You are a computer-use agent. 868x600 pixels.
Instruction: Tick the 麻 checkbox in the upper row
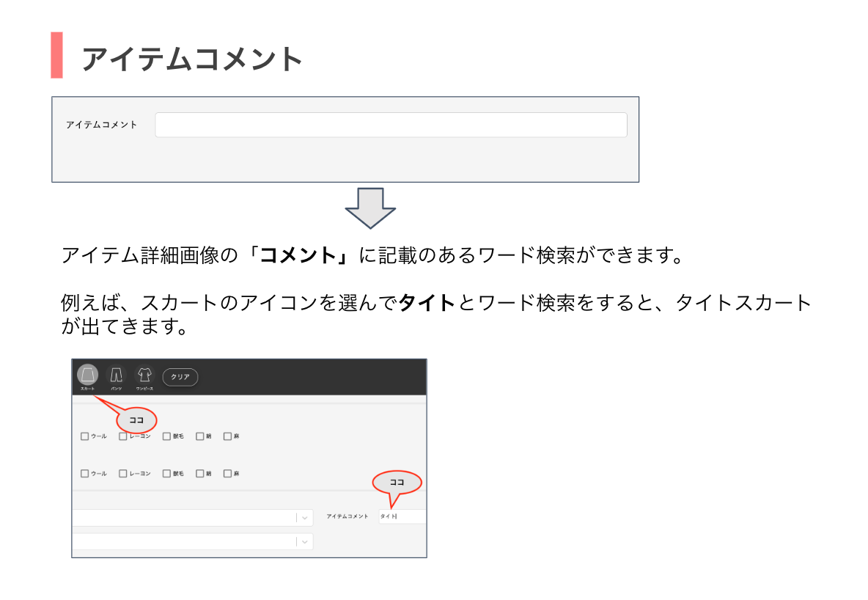click(x=227, y=436)
